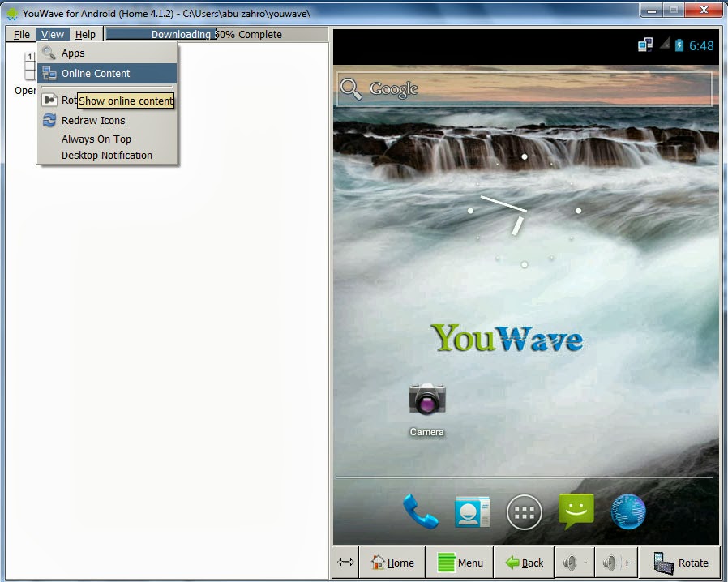Viewport: 728px width, 582px height.
Task: Tap the Google search magnifier icon
Action: 350,89
